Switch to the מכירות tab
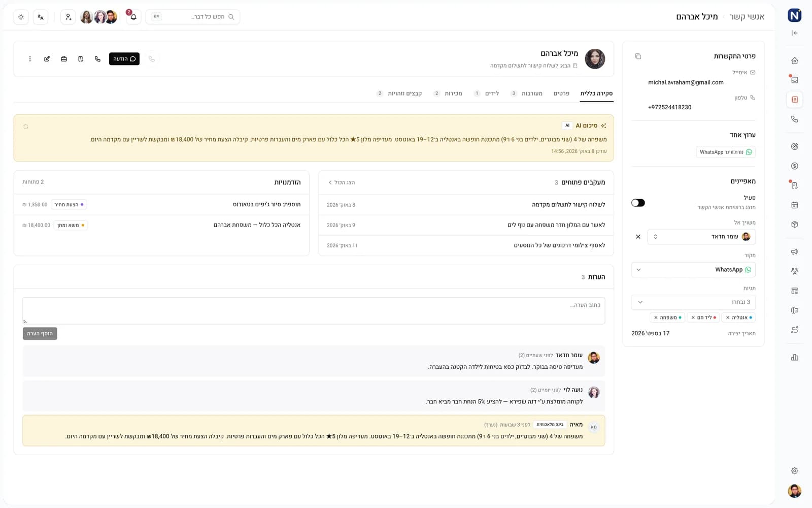The height and width of the screenshot is (508, 812). pyautogui.click(x=448, y=93)
